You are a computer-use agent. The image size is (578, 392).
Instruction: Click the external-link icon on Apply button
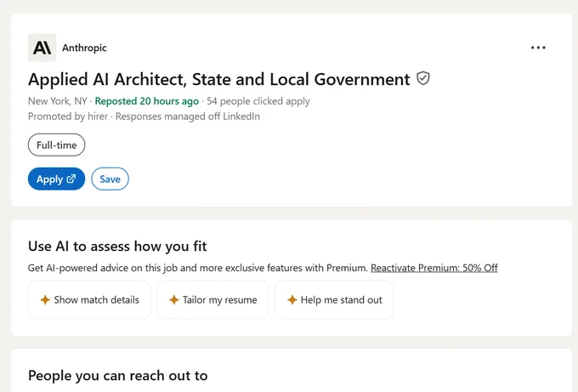pos(71,179)
